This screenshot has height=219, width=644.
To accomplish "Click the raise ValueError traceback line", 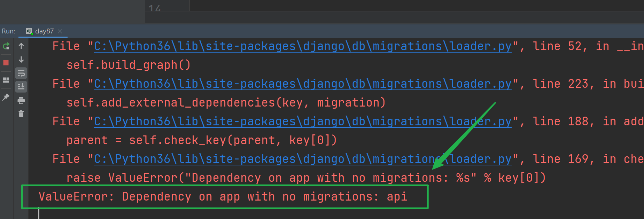I will 306,178.
